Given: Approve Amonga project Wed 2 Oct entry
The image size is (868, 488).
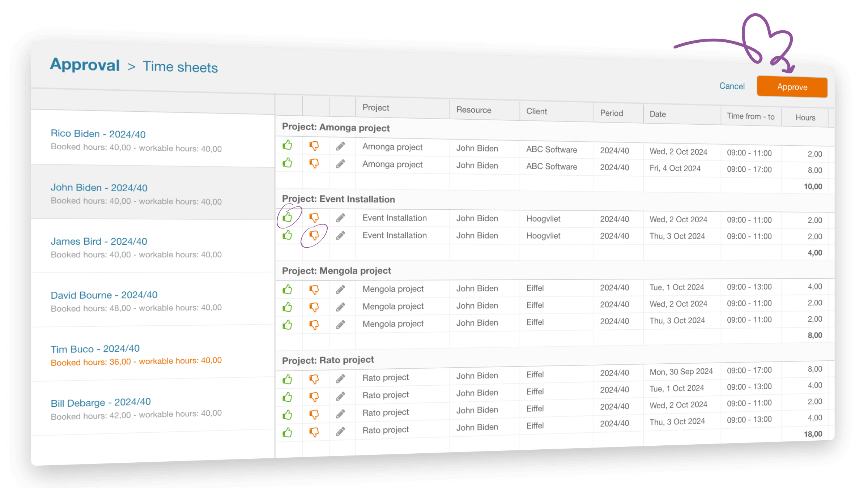Looking at the screenshot, I should click(x=288, y=145).
